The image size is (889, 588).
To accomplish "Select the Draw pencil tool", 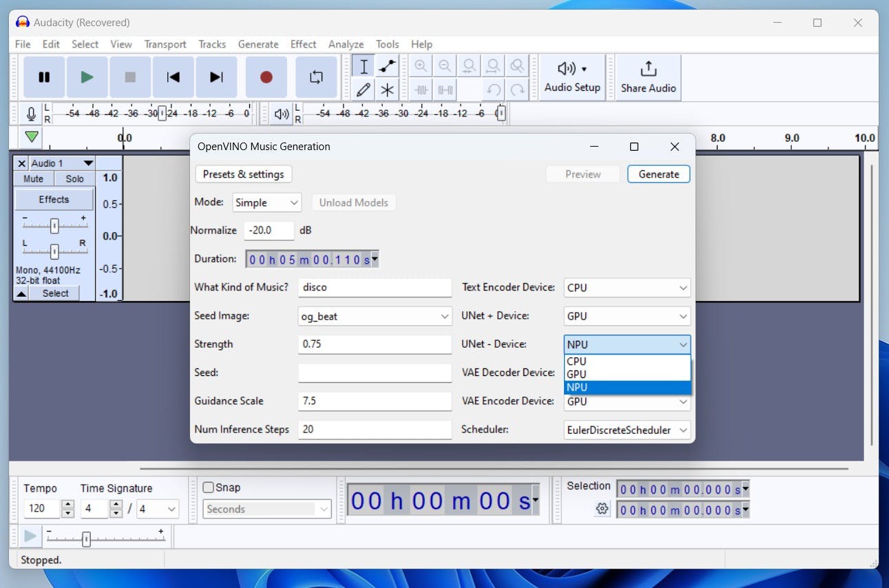I will tap(364, 90).
